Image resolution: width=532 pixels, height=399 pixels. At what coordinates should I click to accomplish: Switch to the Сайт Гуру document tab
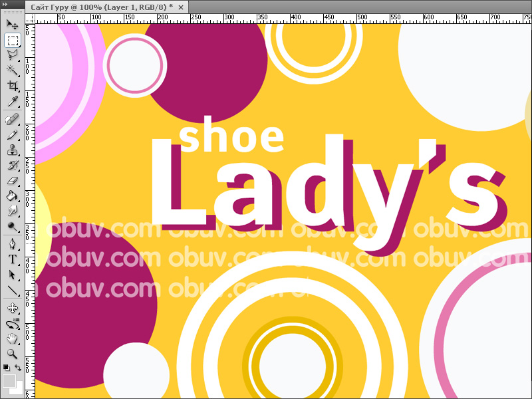tap(102, 7)
